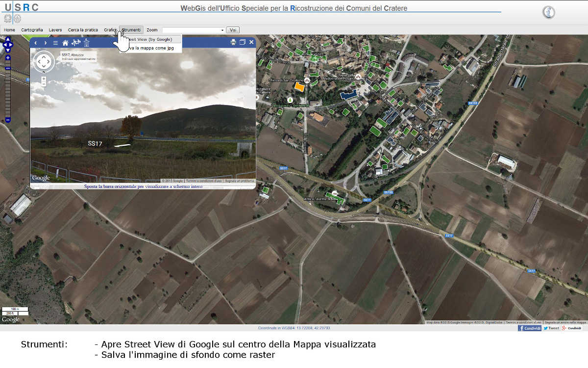Viewport: 588px width, 368px height.
Task: Open map Termini e condizioni d'uso link
Action: (524, 322)
